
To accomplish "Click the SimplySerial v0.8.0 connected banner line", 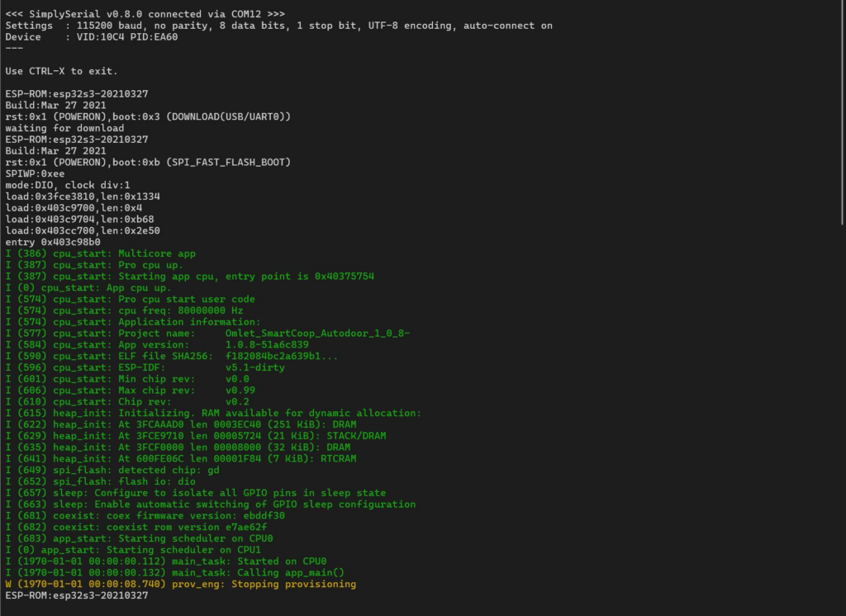I will click(145, 14).
